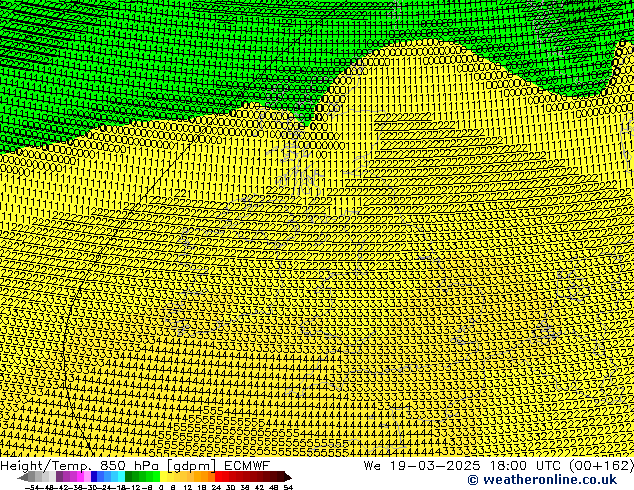Image resolution: width=634 pixels, height=490 pixels.
Task: Click the 'Height/Temp. 850 hPa [gdpm] ECMWF' title
Action: click(135, 465)
